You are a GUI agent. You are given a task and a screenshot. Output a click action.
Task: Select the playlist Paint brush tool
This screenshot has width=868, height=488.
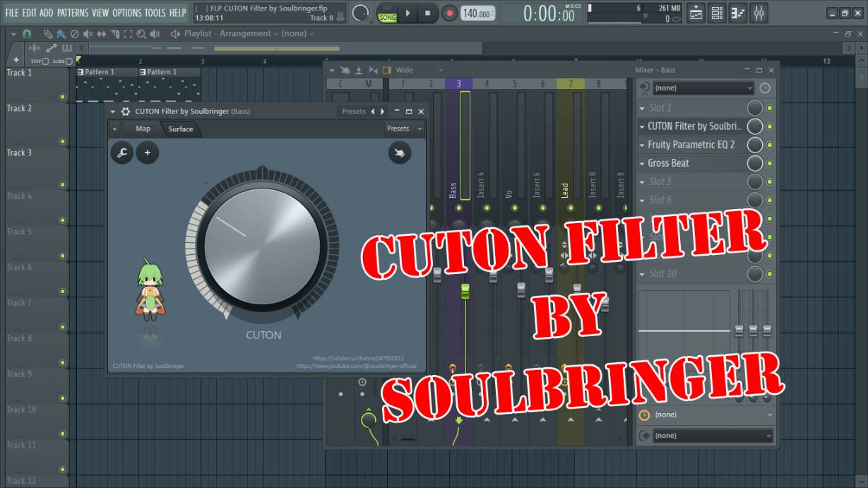(x=61, y=34)
